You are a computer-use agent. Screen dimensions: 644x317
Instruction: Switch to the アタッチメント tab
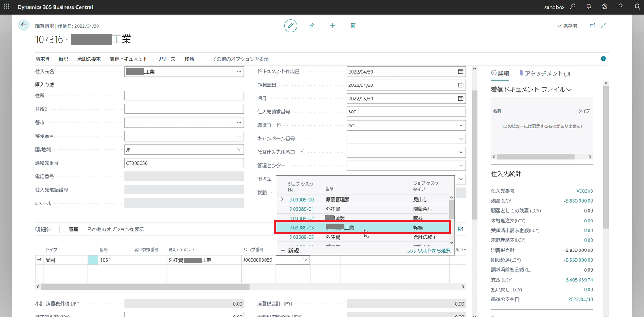tap(544, 73)
